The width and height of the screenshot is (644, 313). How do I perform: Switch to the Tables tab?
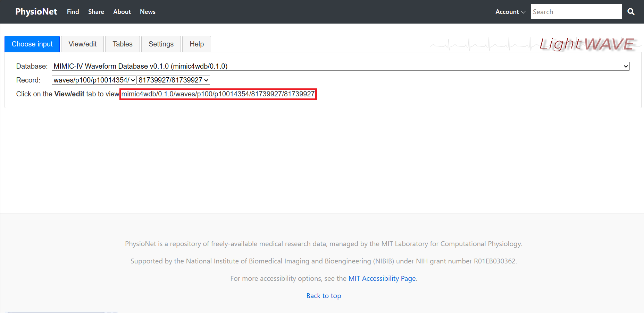pyautogui.click(x=123, y=44)
